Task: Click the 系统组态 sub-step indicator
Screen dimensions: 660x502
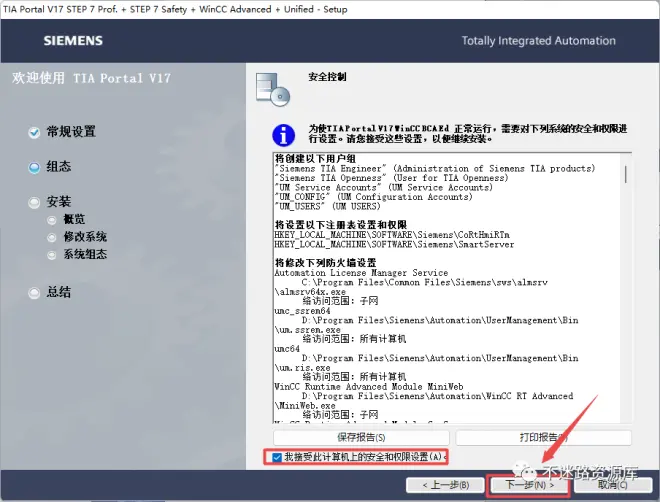Action: (x=52, y=255)
